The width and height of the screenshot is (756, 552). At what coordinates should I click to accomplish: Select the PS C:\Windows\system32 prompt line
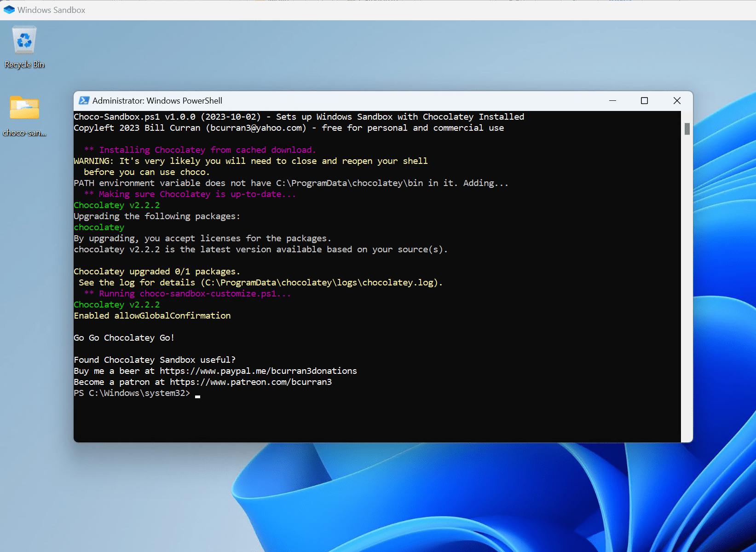(x=132, y=393)
